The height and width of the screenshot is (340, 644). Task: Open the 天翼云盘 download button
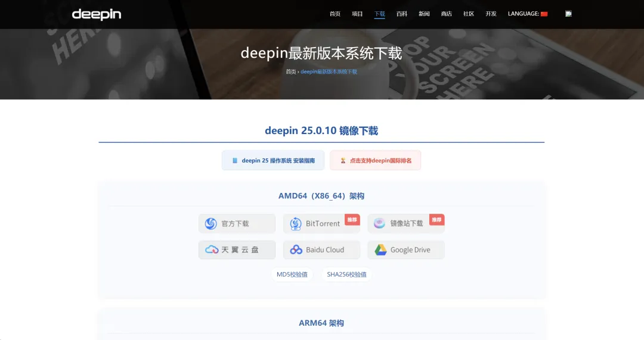click(x=237, y=249)
